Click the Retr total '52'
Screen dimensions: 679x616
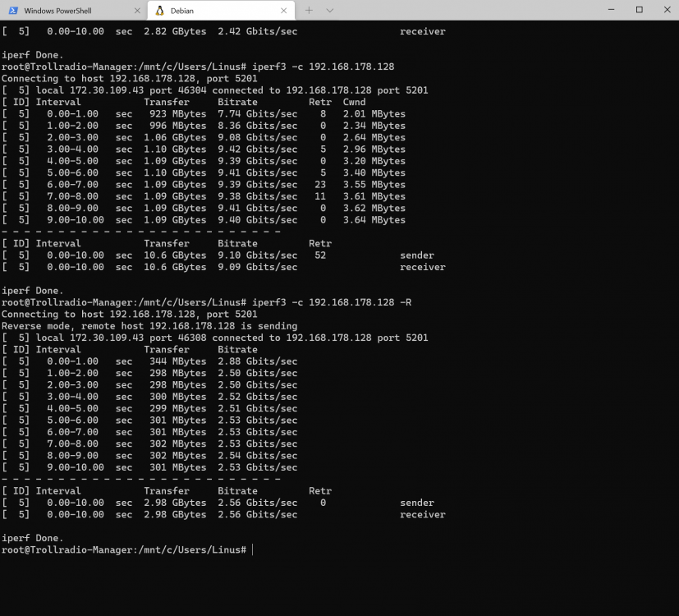point(320,255)
